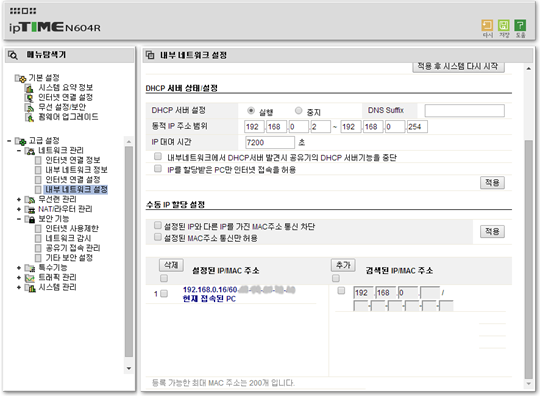This screenshot has height=396, width=540.
Task: Open 내부 네트워크 설정 menu item
Action: [x=76, y=189]
